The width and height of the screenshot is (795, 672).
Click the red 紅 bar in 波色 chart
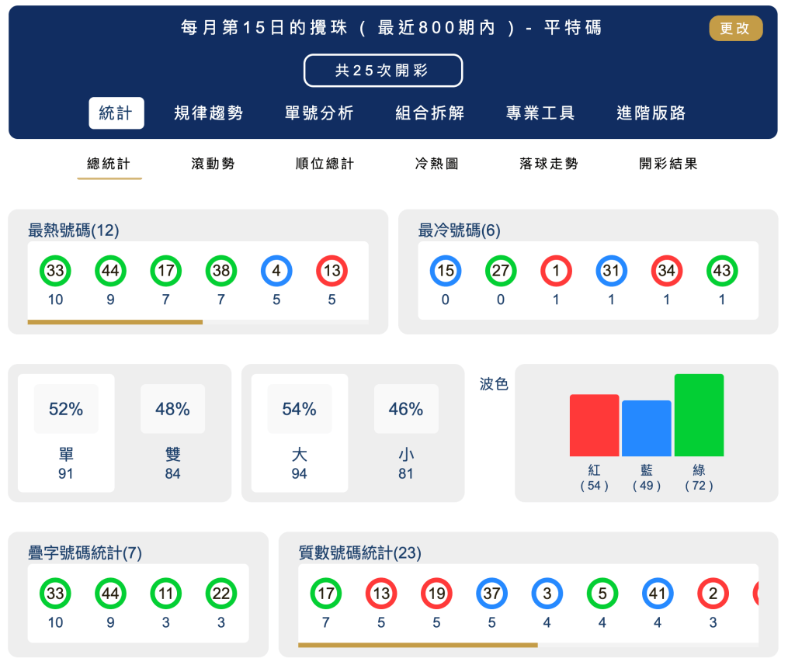click(594, 425)
